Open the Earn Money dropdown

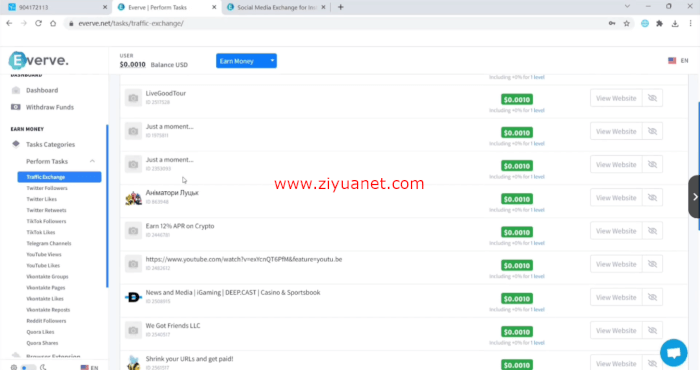point(246,61)
